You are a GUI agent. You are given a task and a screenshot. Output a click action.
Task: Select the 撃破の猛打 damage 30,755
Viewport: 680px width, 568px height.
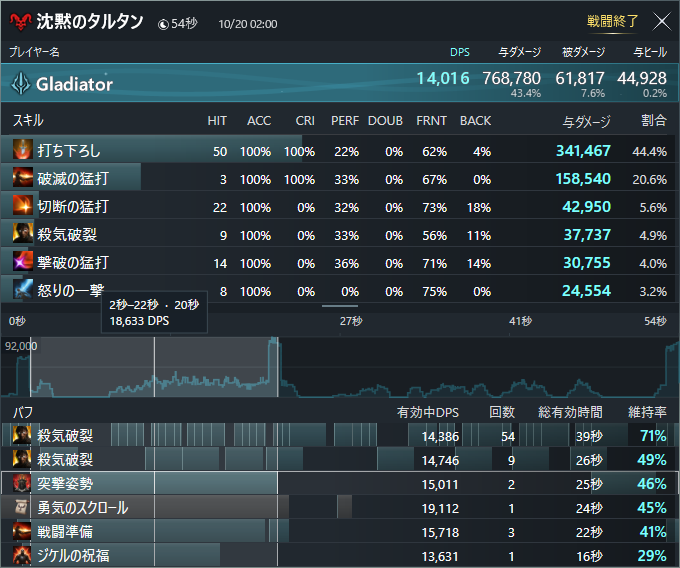point(587,262)
